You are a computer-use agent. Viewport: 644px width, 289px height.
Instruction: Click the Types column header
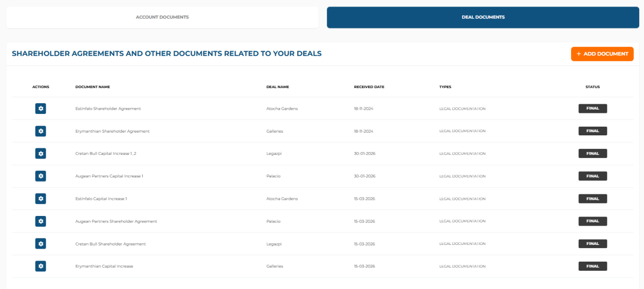click(x=445, y=86)
